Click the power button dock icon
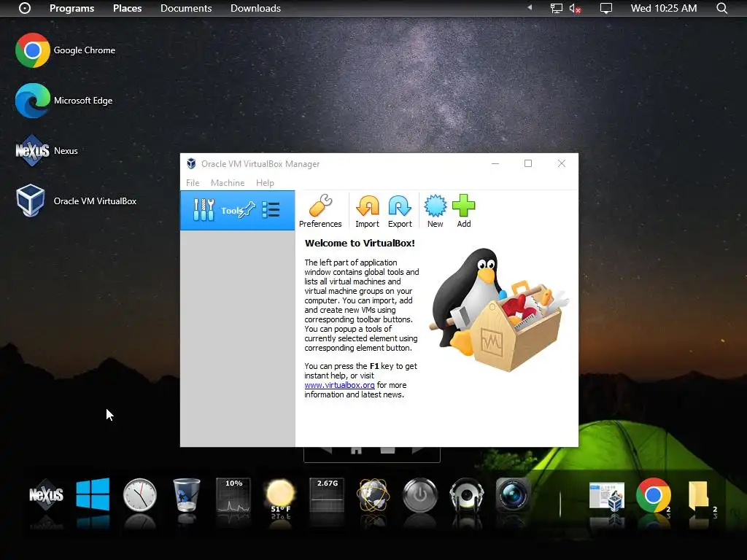The height and width of the screenshot is (560, 747). click(x=419, y=495)
